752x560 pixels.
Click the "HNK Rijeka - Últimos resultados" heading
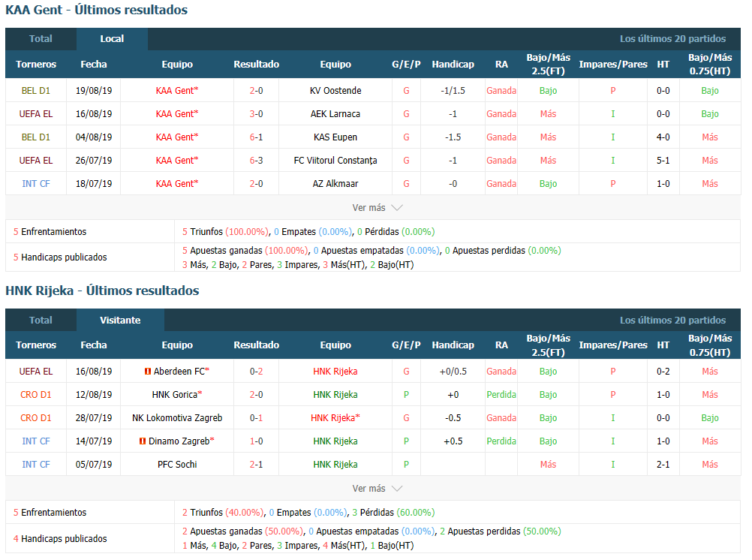point(102,291)
